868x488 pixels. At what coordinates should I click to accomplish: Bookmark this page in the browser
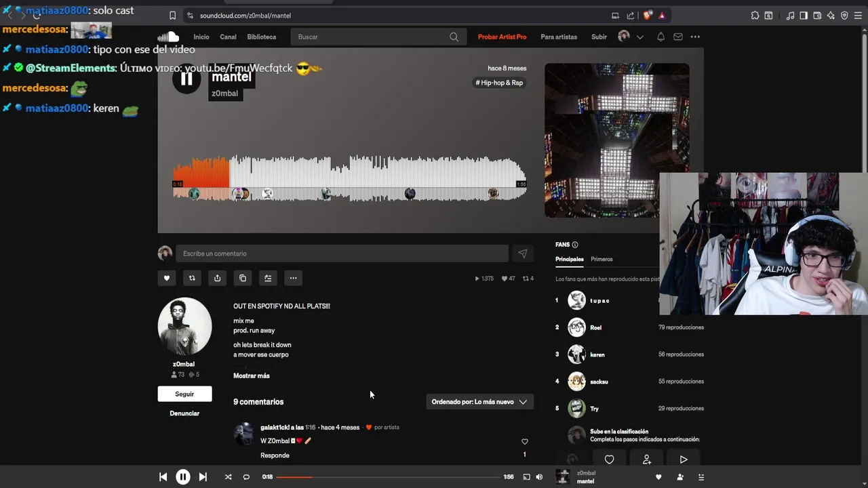click(x=172, y=16)
